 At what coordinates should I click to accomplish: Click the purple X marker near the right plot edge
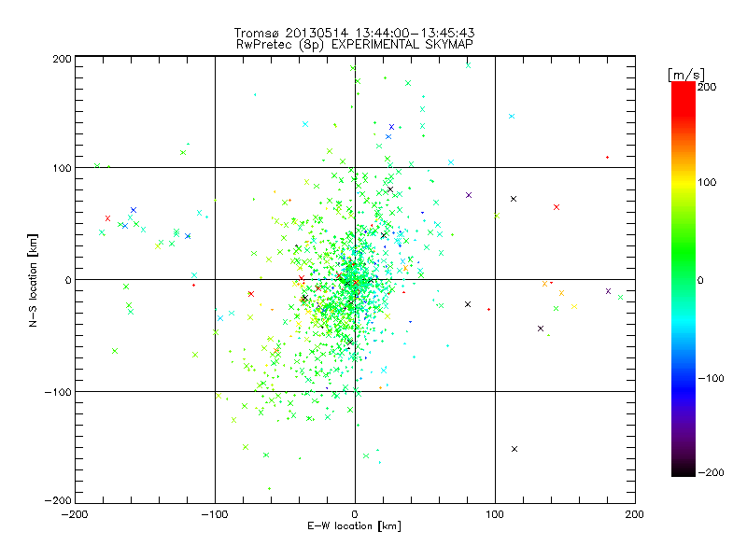[609, 291]
